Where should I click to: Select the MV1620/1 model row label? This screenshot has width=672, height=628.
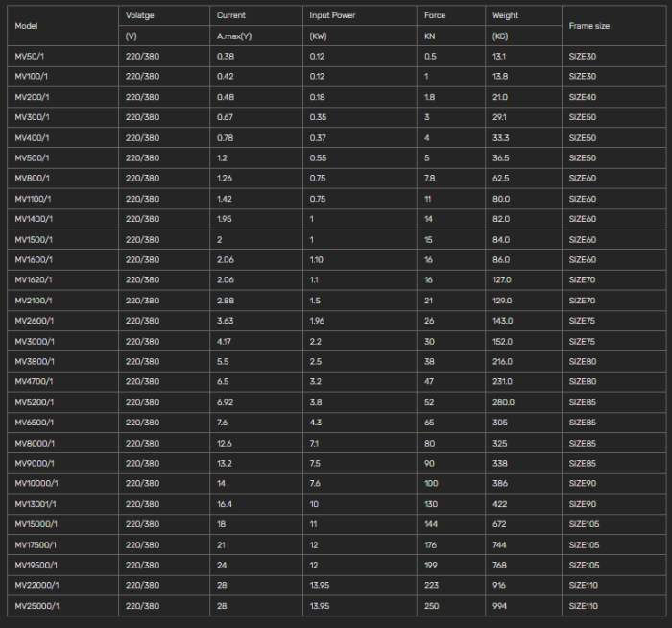(34, 280)
